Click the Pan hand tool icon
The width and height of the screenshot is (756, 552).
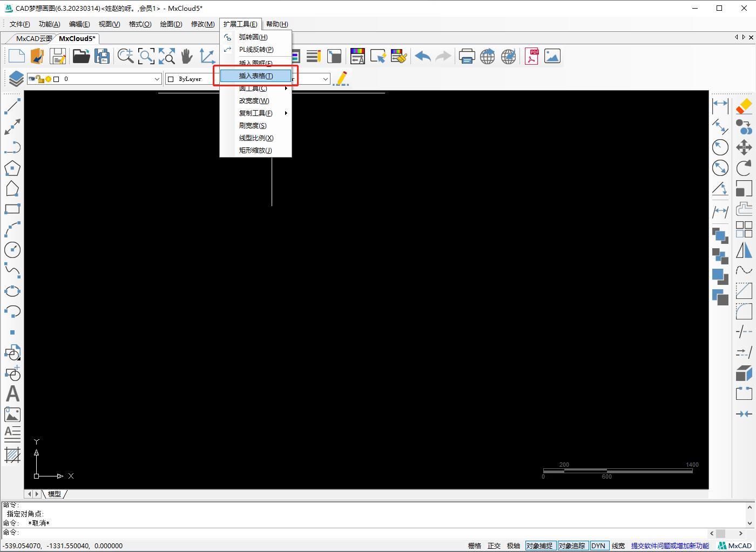pyautogui.click(x=187, y=56)
